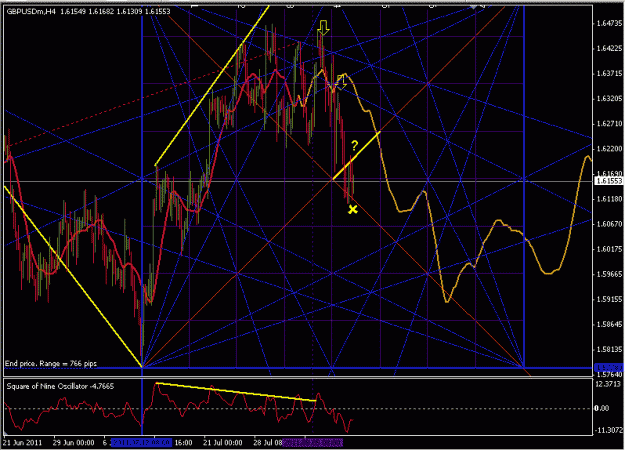Viewport: 625px width, 450px height.
Task: Click the 1.62200 price scale label
Action: (609, 149)
